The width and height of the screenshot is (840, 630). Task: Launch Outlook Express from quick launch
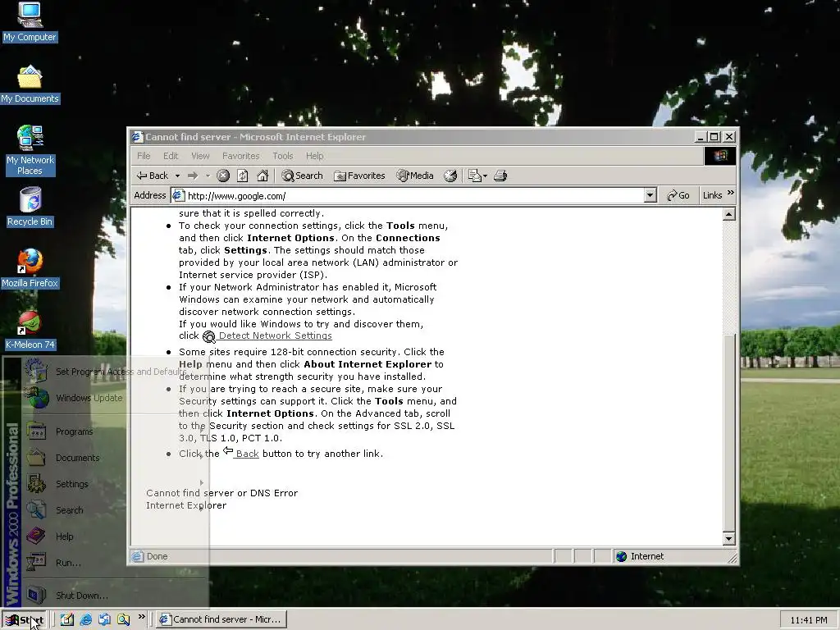point(104,620)
